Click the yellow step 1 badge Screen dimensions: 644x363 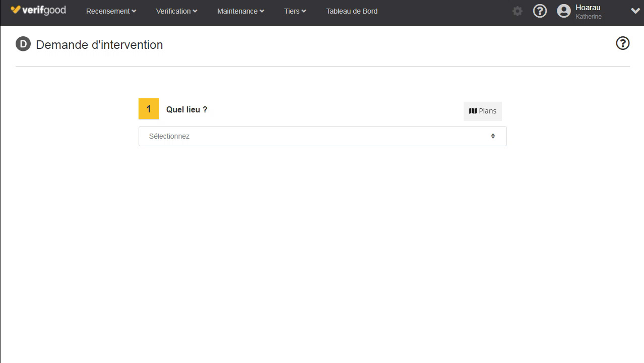pyautogui.click(x=149, y=109)
